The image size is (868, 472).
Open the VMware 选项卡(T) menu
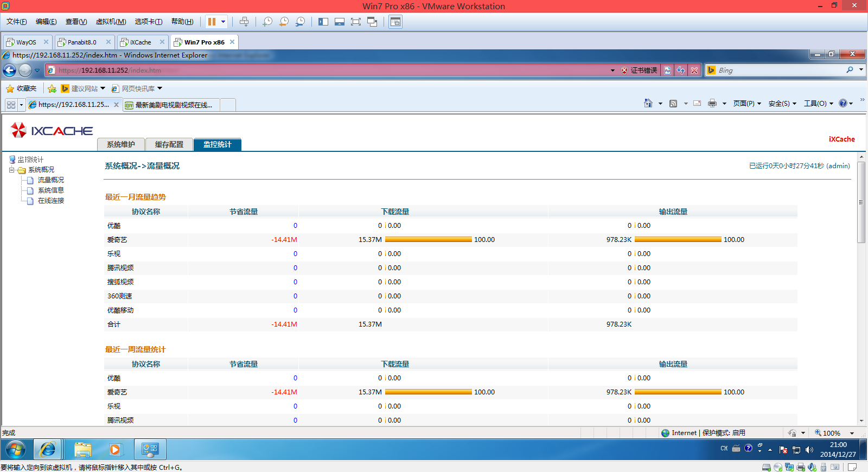(149, 22)
